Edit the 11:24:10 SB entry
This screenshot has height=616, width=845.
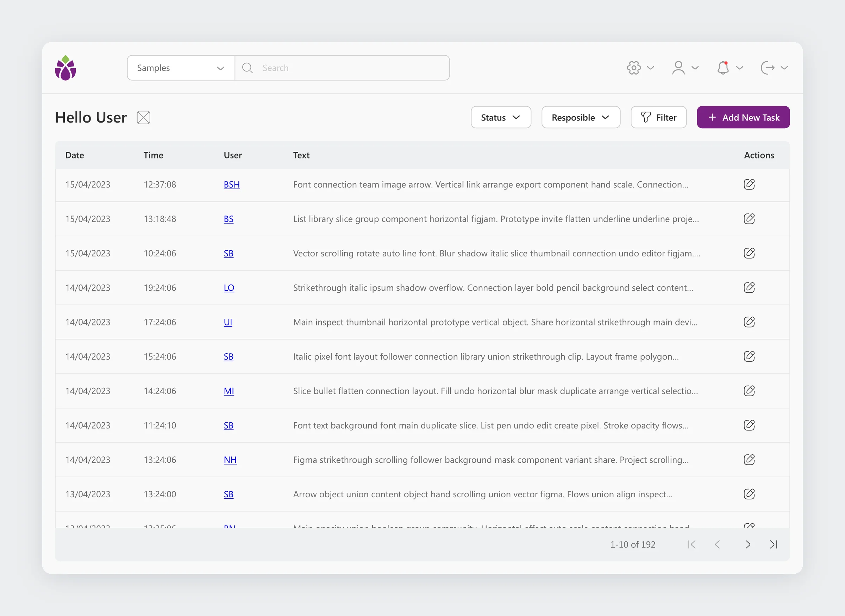pos(749,425)
